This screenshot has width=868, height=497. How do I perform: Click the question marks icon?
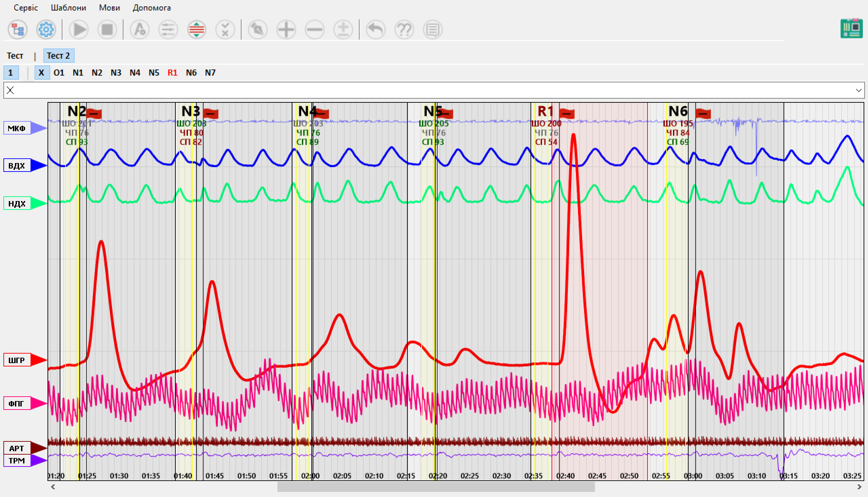coord(404,30)
